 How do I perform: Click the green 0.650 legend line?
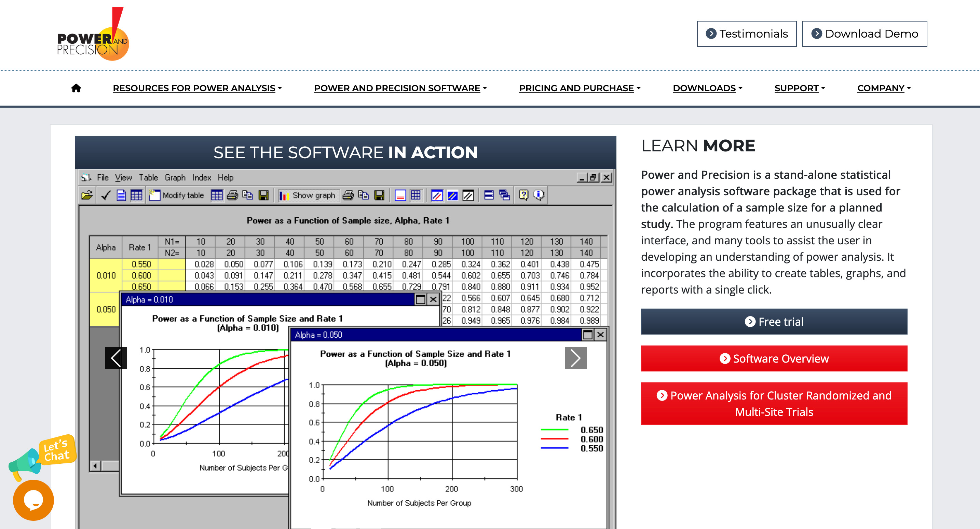point(554,430)
